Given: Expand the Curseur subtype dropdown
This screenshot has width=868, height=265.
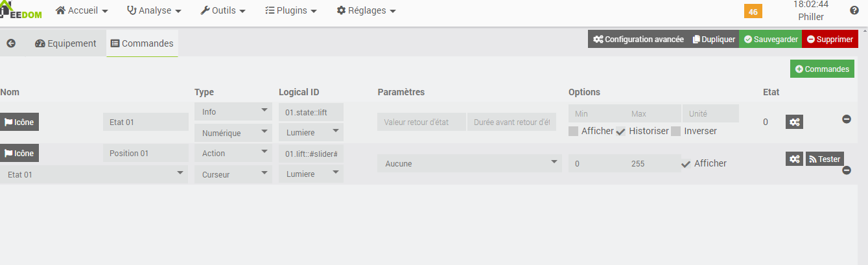Looking at the screenshot, I should 233,174.
